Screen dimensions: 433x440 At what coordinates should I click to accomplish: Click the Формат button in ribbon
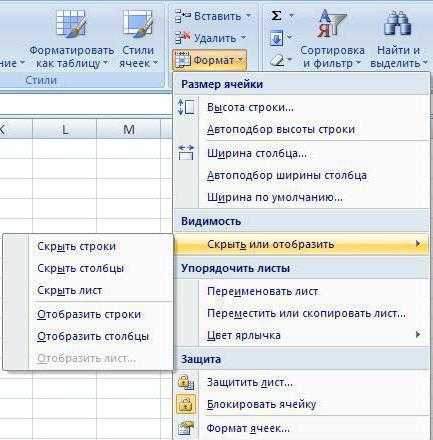[x=210, y=60]
